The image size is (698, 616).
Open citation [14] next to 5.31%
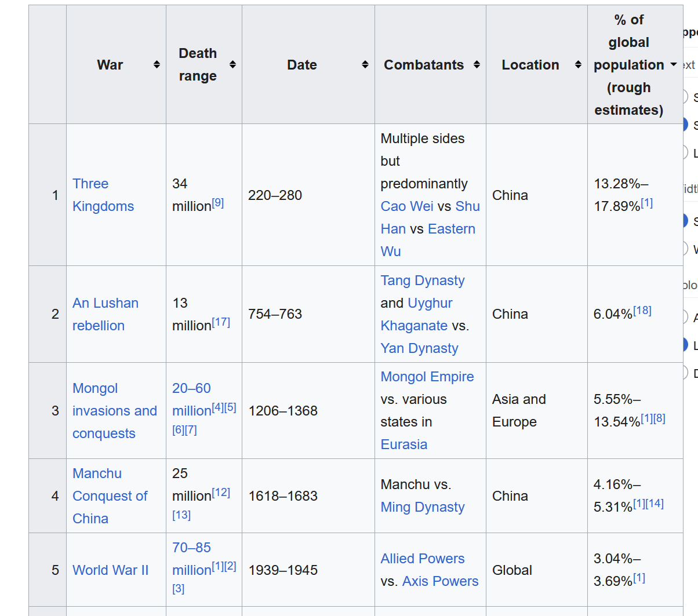pos(655,504)
